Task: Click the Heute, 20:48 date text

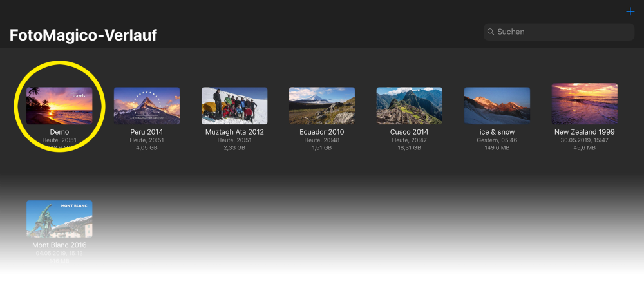Action: pos(322,140)
